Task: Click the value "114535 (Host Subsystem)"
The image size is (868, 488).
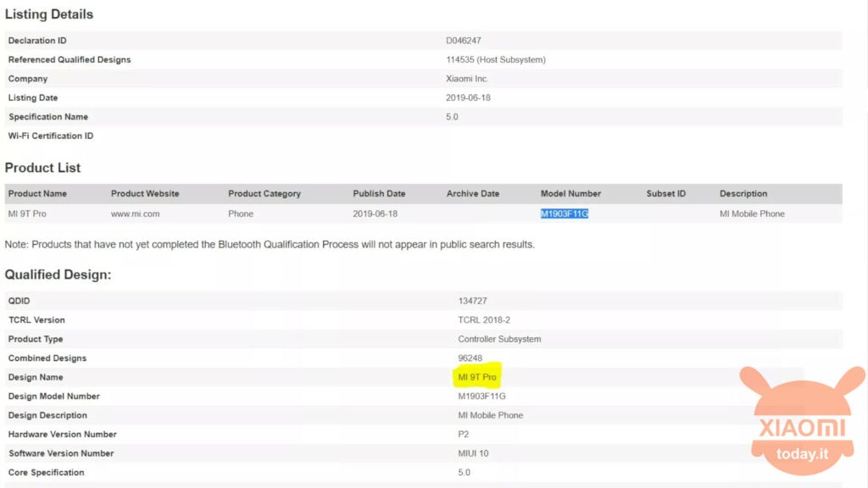Action: (495, 60)
